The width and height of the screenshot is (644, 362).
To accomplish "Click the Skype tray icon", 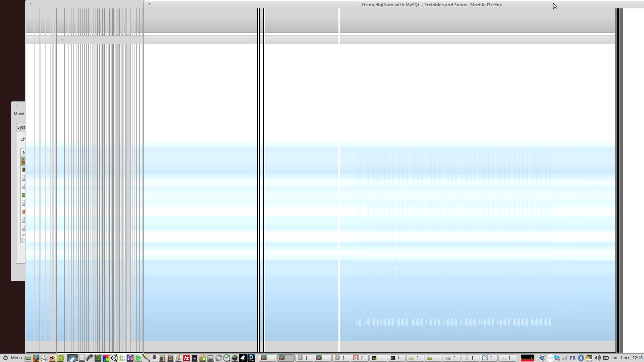I will pos(557,358).
